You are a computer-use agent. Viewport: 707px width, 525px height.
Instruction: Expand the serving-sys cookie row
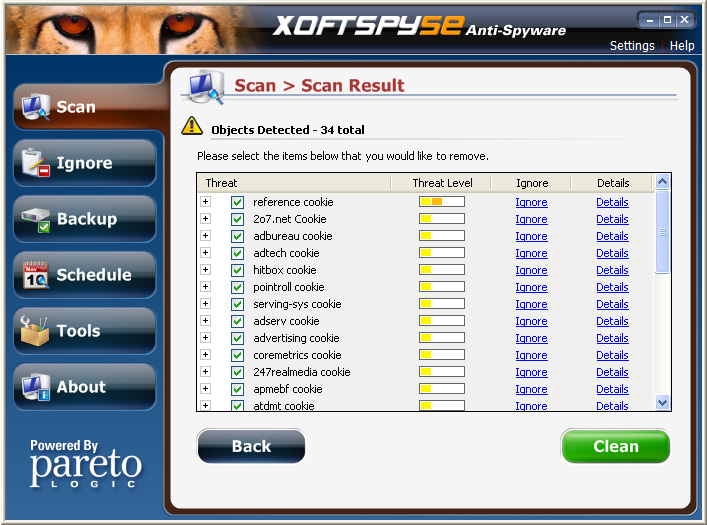206,303
